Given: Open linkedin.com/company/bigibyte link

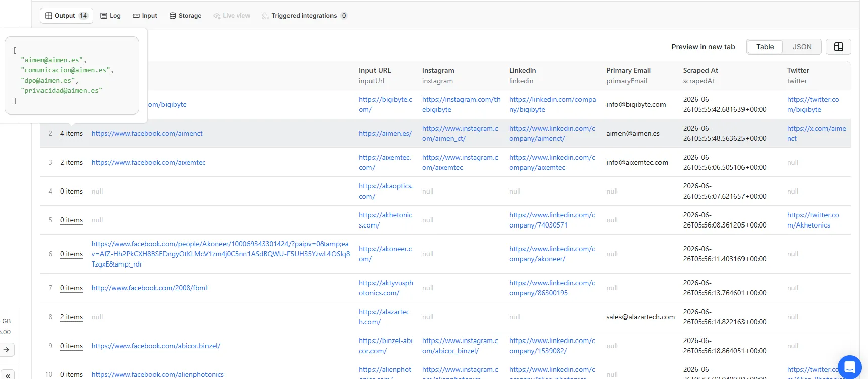Looking at the screenshot, I should tap(553, 104).
